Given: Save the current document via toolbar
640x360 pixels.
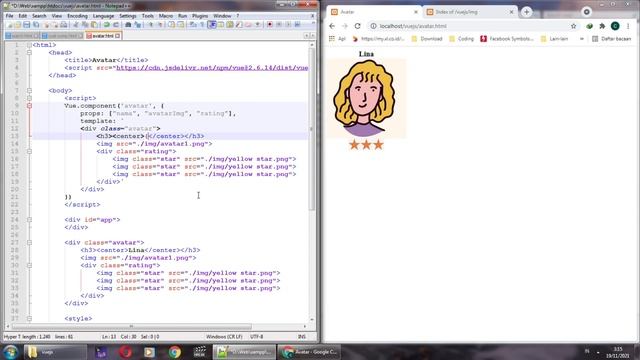Looking at the screenshot, I should tap(27, 25).
